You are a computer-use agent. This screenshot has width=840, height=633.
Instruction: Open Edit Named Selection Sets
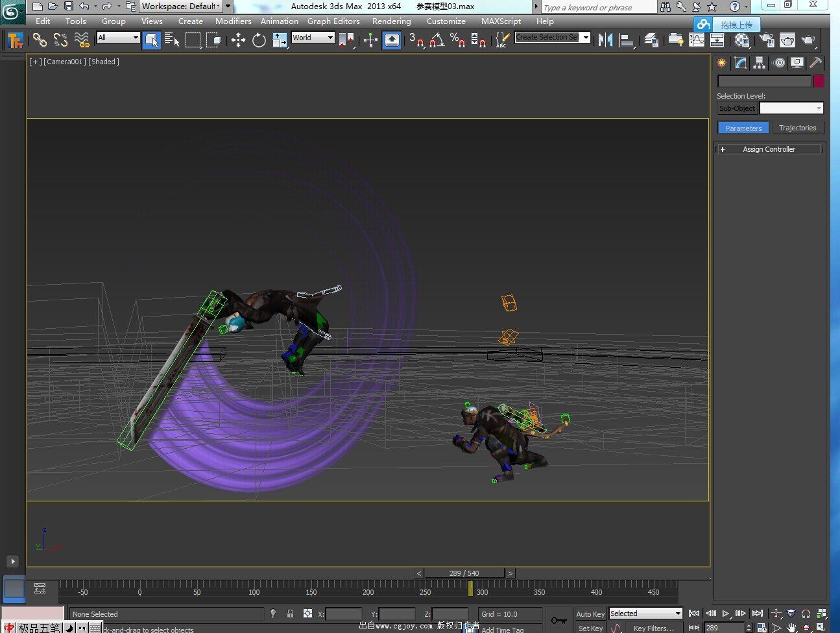[x=502, y=40]
